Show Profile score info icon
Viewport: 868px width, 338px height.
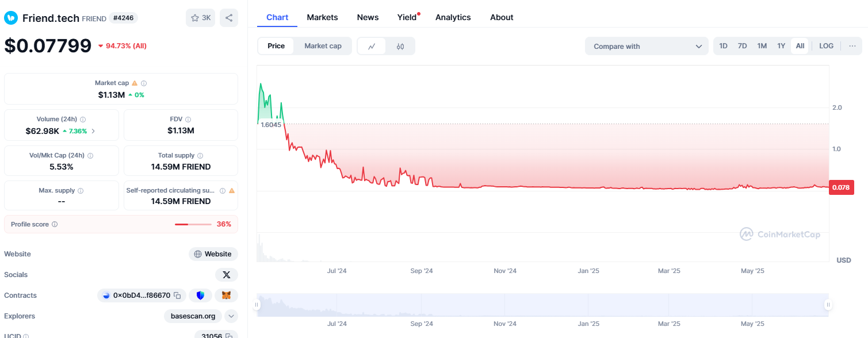click(55, 225)
